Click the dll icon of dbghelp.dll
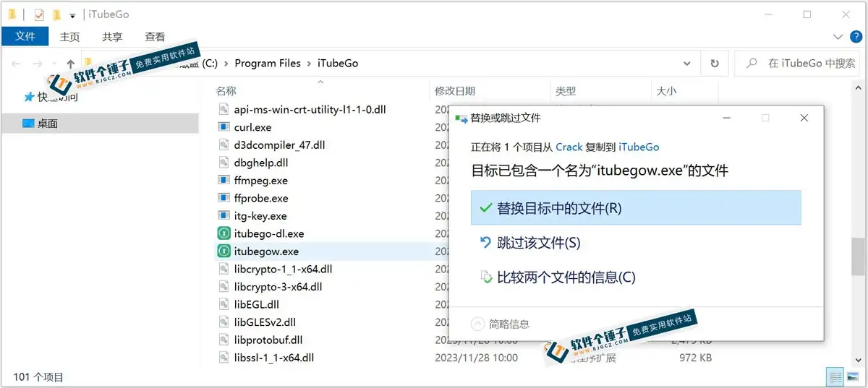 pos(224,163)
